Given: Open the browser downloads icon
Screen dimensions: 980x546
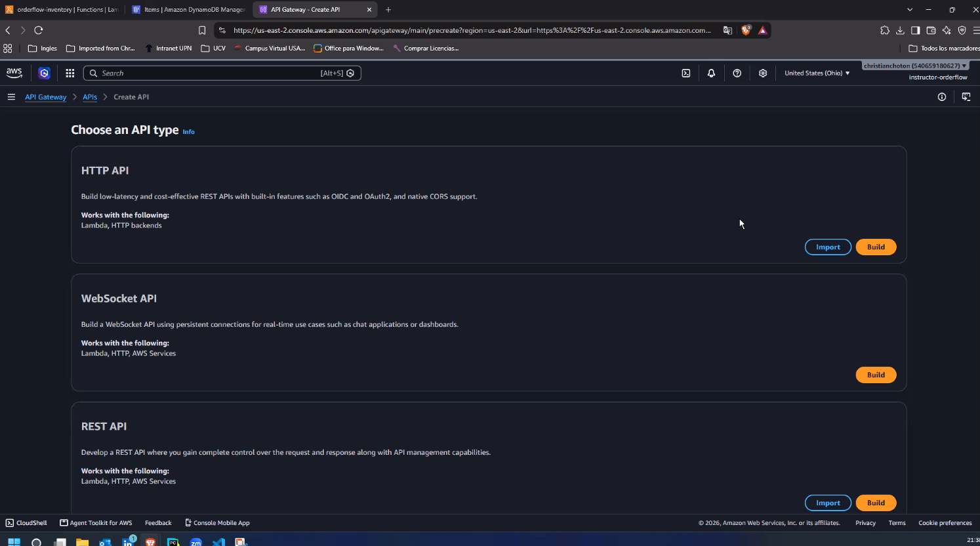Looking at the screenshot, I should (x=900, y=30).
